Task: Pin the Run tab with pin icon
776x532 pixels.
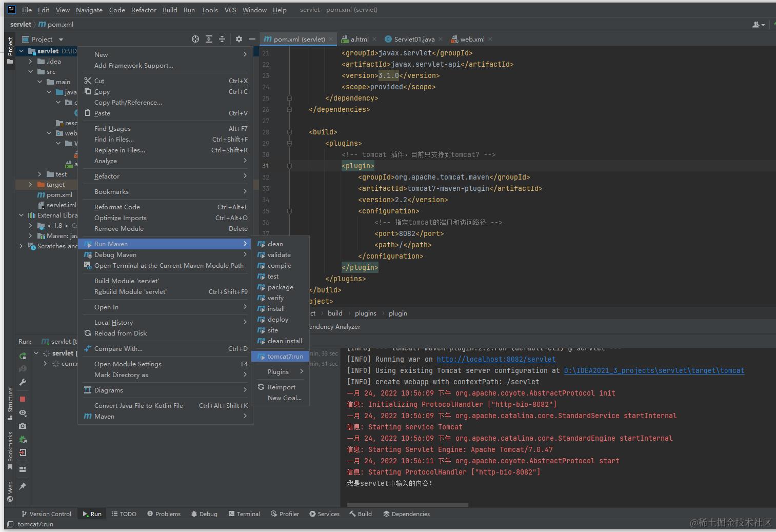Action: pyautogui.click(x=23, y=486)
